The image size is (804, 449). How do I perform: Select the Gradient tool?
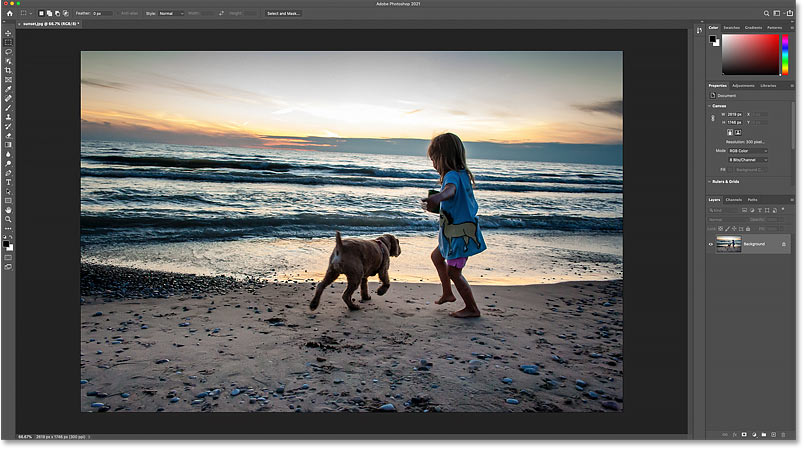[x=8, y=145]
